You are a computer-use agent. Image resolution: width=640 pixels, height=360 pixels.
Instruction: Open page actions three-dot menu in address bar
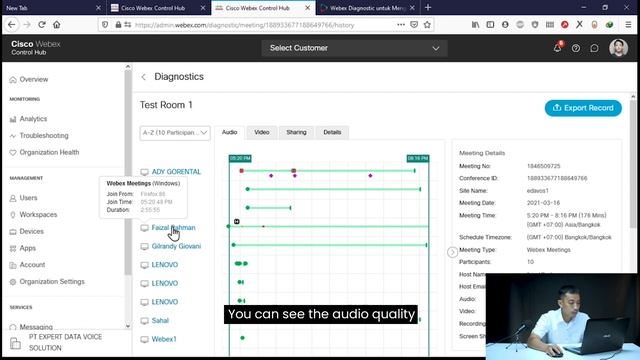tap(401, 25)
